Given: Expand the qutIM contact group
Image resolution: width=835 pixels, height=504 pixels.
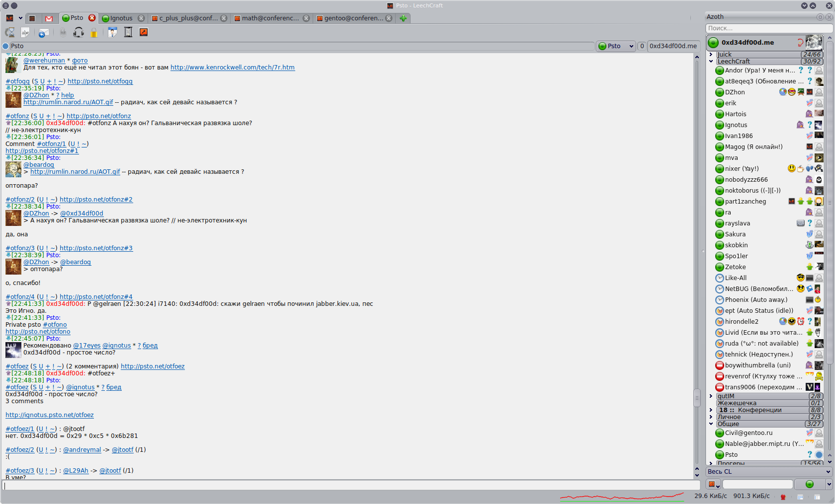Looking at the screenshot, I should click(x=711, y=396).
